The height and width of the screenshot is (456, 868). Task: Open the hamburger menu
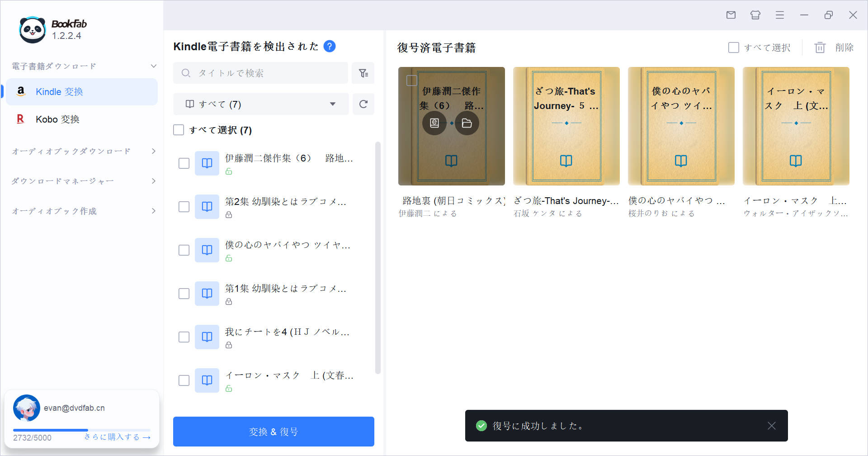point(779,15)
